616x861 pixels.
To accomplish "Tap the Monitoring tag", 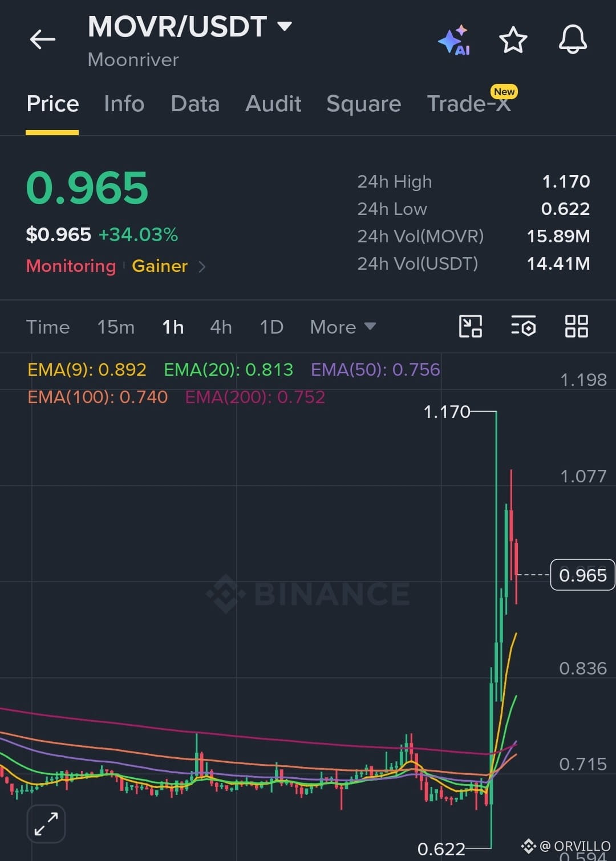I will coord(71,266).
